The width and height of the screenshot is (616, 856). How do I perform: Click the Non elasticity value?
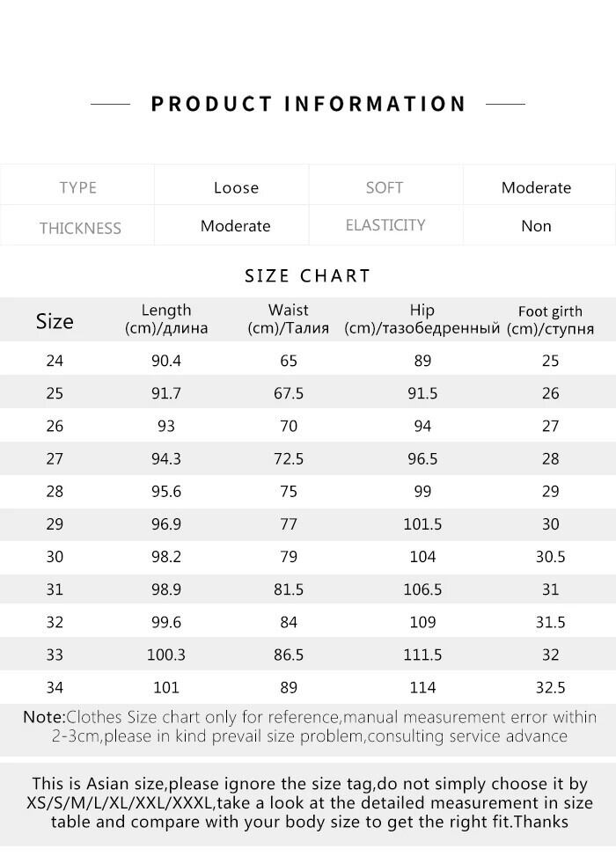[x=536, y=226]
